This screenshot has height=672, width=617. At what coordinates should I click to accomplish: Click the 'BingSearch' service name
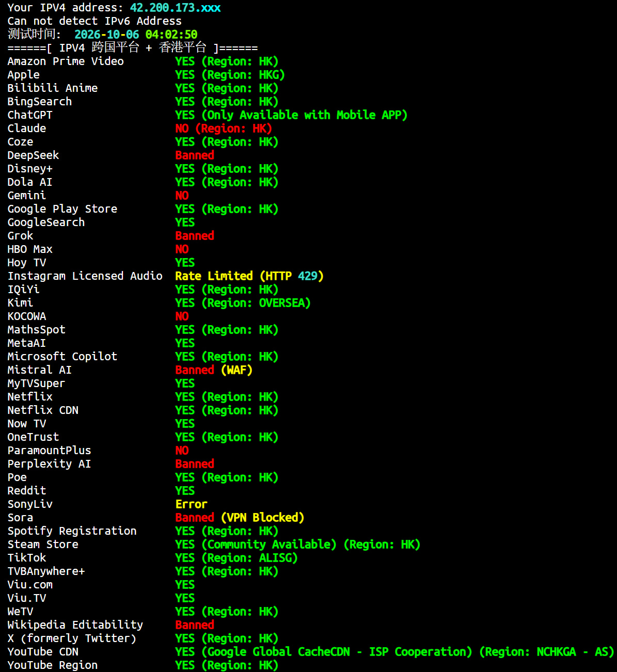point(40,102)
